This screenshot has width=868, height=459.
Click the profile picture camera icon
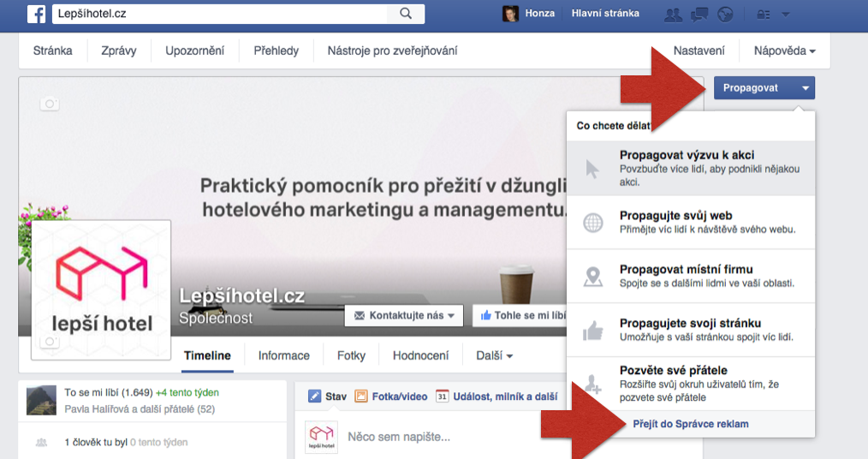(50, 341)
